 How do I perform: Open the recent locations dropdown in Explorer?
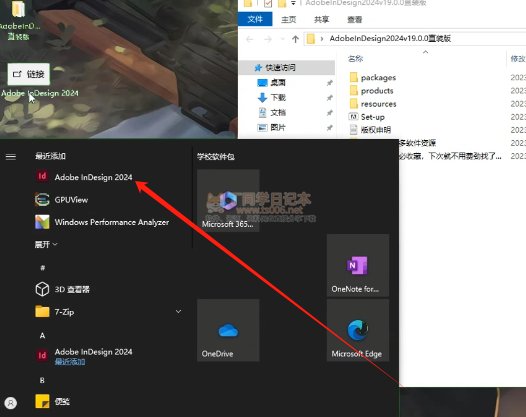click(282, 39)
